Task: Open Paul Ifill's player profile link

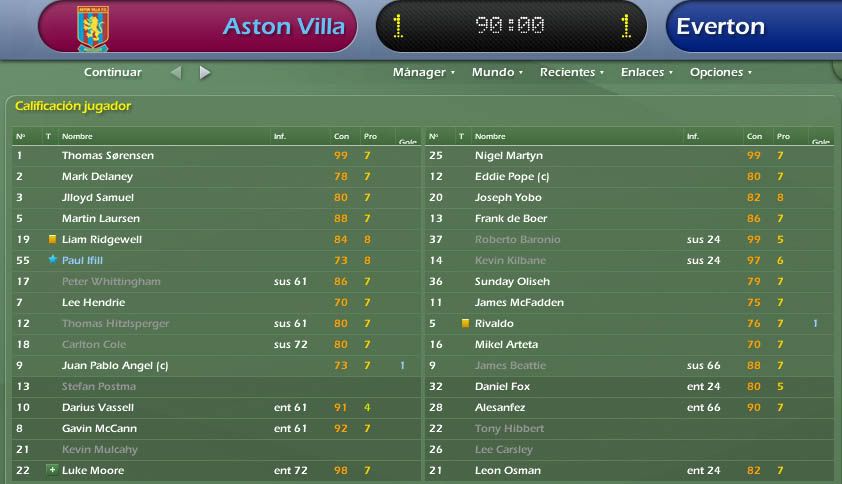Action: tap(82, 260)
